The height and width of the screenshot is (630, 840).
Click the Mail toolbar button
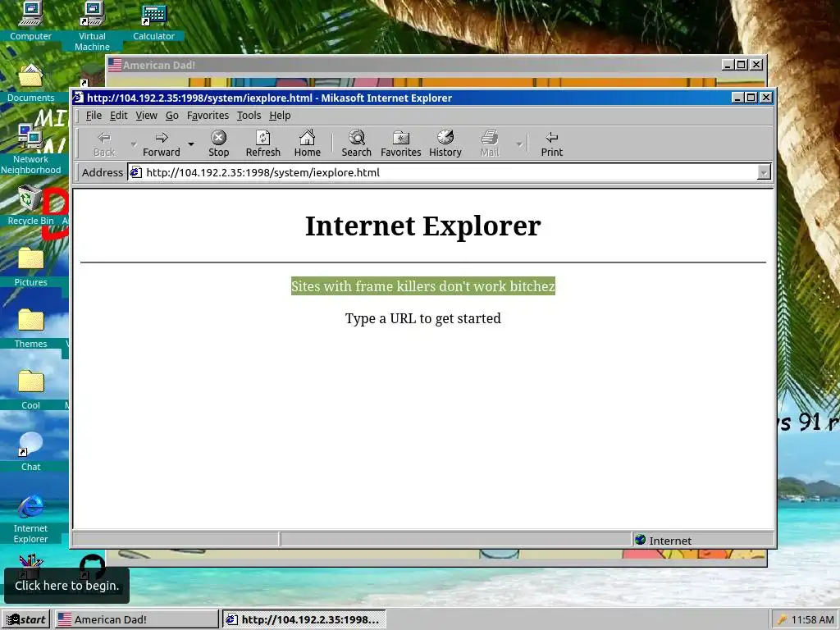click(x=490, y=144)
